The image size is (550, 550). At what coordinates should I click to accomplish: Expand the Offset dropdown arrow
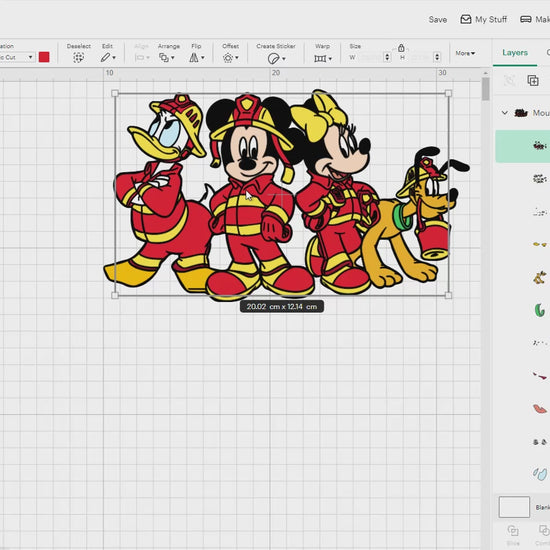coord(237,58)
